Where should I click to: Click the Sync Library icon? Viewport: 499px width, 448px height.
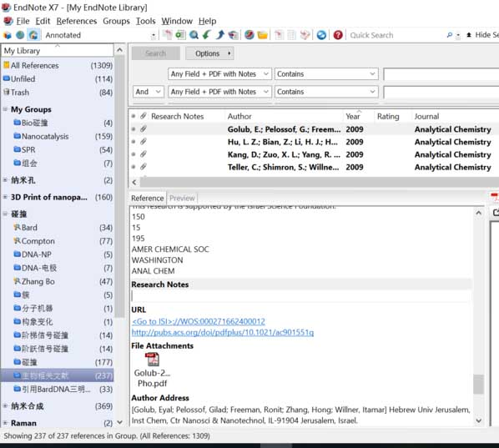click(321, 35)
